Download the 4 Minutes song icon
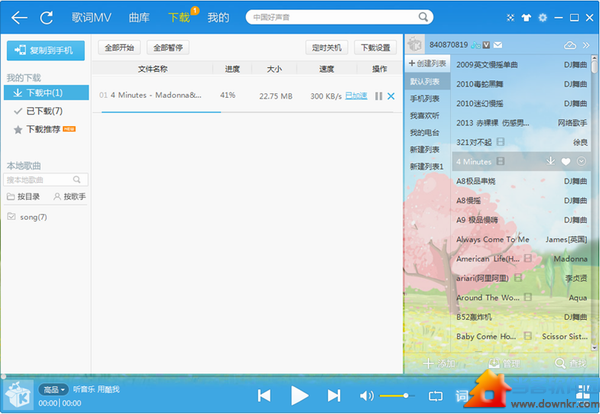 tap(550, 161)
